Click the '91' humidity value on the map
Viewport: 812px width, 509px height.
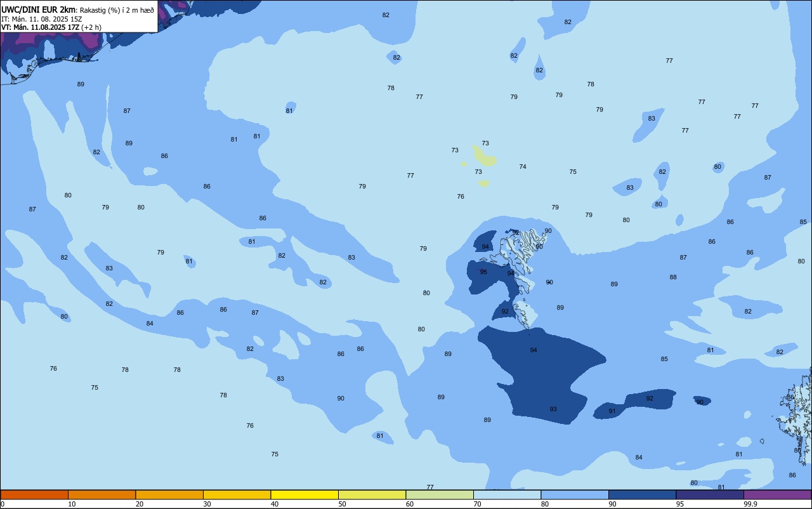[612, 411]
